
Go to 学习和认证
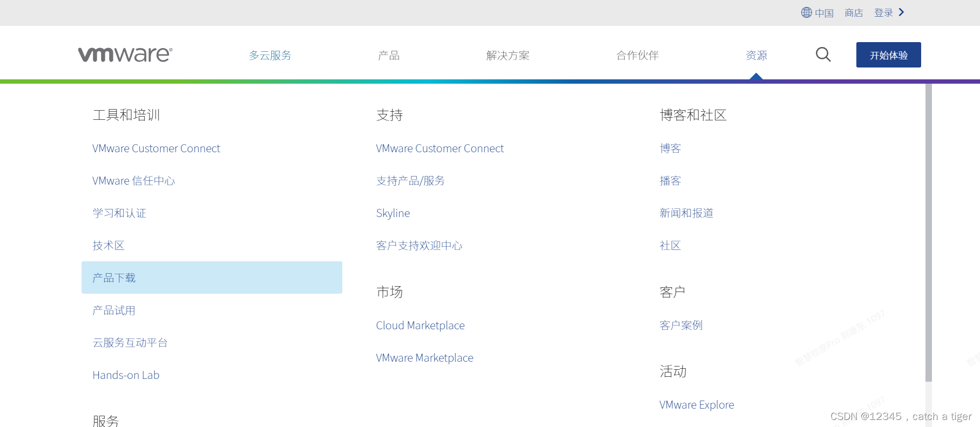coord(119,213)
